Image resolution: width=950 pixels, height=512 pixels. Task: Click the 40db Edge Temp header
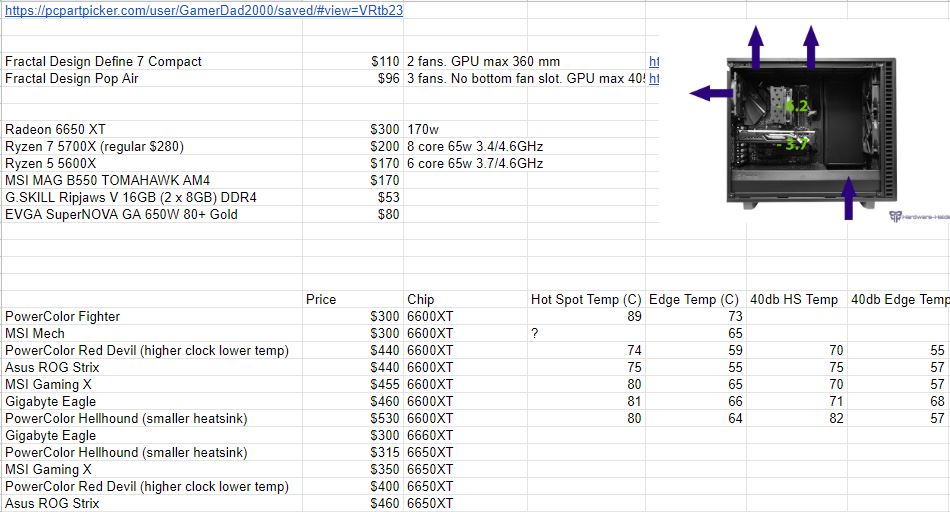click(x=899, y=299)
